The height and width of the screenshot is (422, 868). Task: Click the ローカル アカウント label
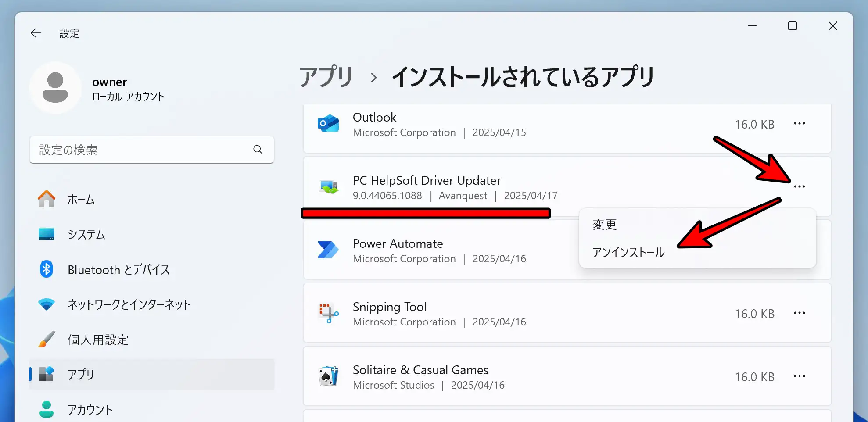pyautogui.click(x=128, y=97)
